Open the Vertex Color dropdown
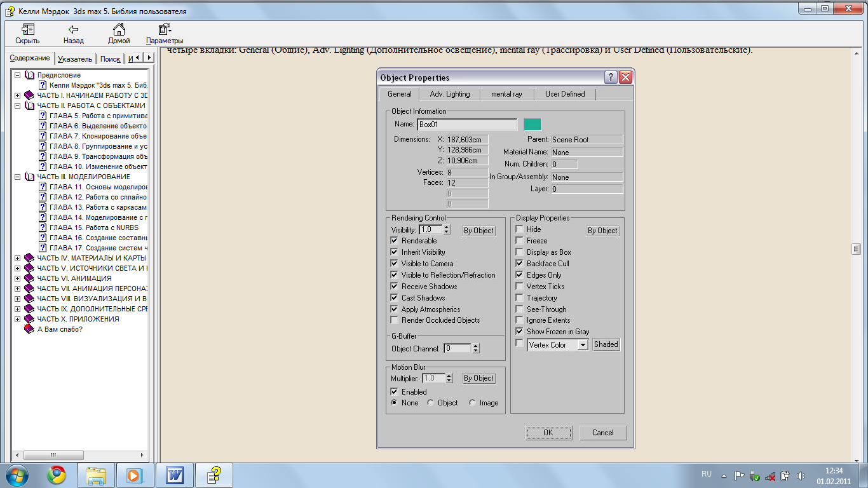This screenshot has width=868, height=488. (583, 345)
